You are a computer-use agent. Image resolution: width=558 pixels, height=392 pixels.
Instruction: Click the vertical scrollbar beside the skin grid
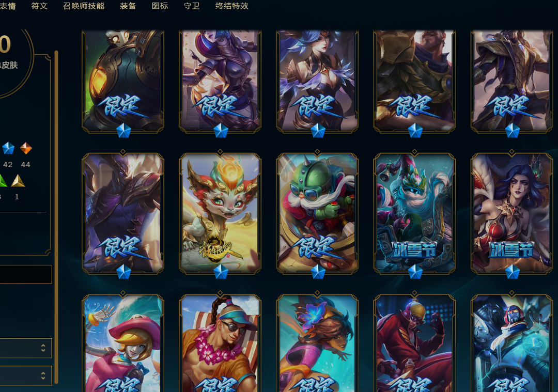(56, 217)
